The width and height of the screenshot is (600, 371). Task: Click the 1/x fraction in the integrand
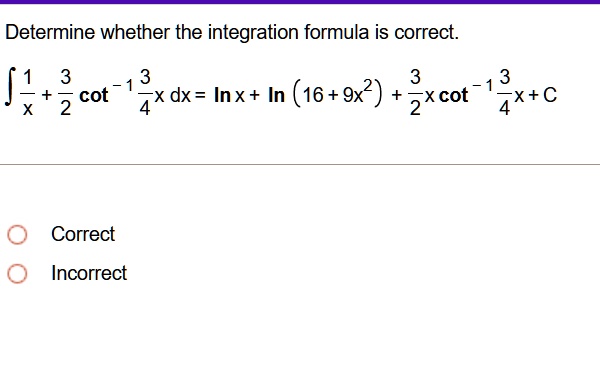(28, 93)
